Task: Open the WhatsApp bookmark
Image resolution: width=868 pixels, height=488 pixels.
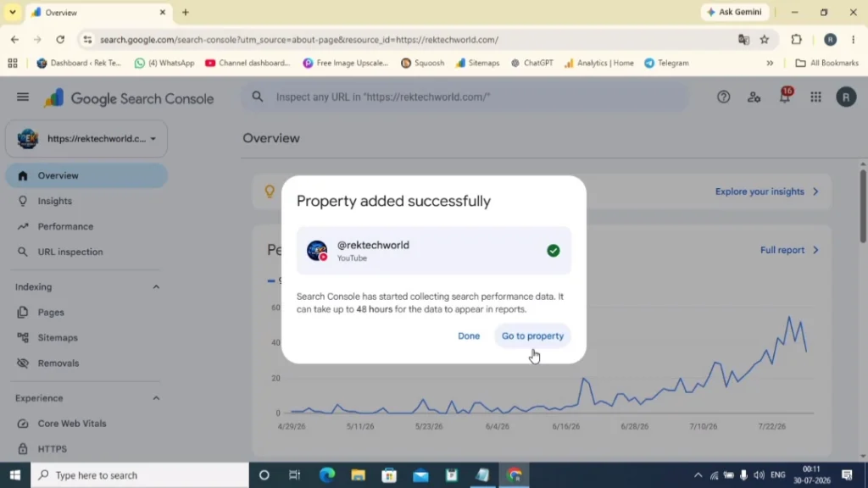Action: coord(164,63)
